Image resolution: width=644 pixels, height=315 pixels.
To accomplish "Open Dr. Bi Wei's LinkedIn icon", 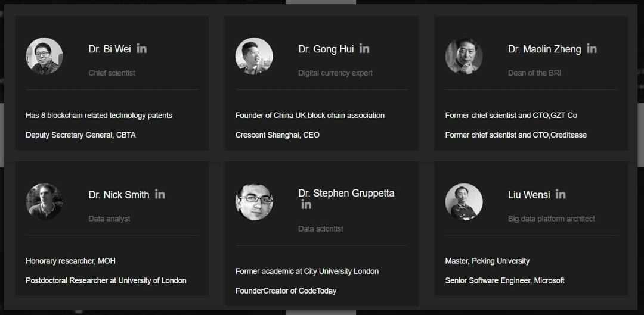I will [141, 48].
